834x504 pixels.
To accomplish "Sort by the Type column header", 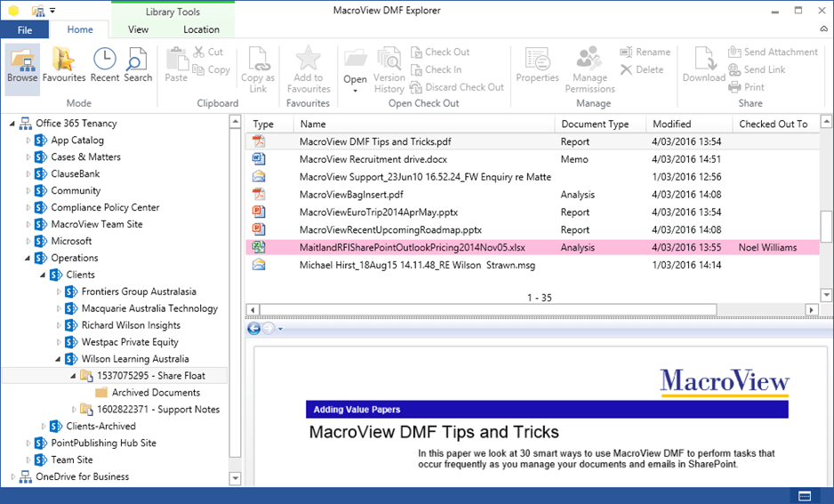I will point(269,124).
